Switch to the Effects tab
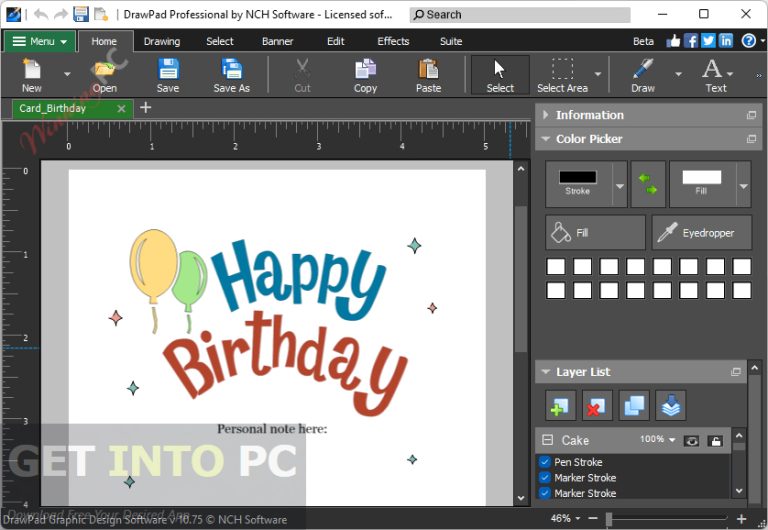 pyautogui.click(x=393, y=41)
